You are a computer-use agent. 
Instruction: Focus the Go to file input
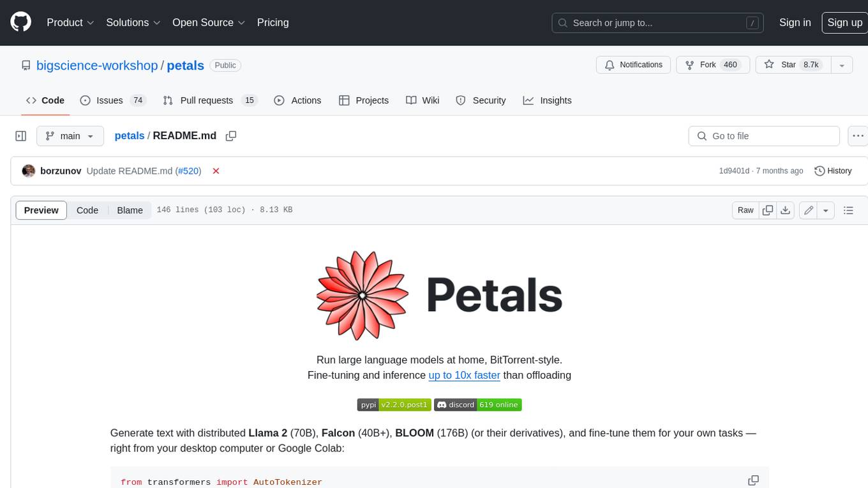click(x=764, y=136)
